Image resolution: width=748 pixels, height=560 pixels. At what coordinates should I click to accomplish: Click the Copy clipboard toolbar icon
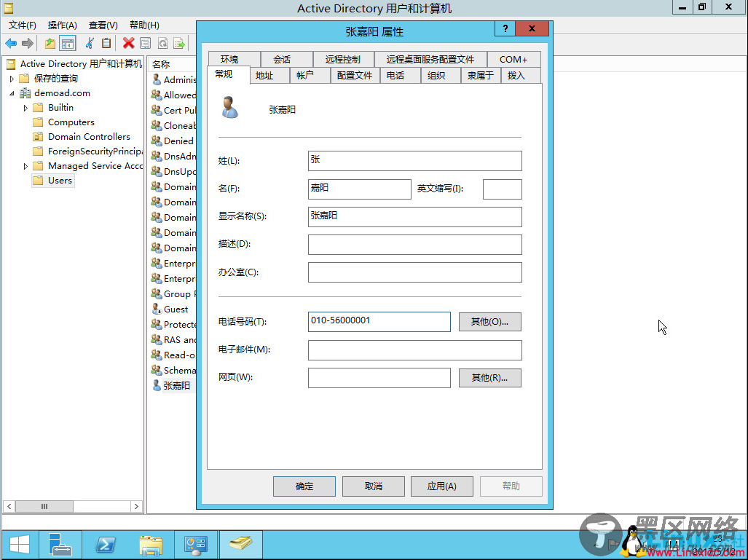106,44
